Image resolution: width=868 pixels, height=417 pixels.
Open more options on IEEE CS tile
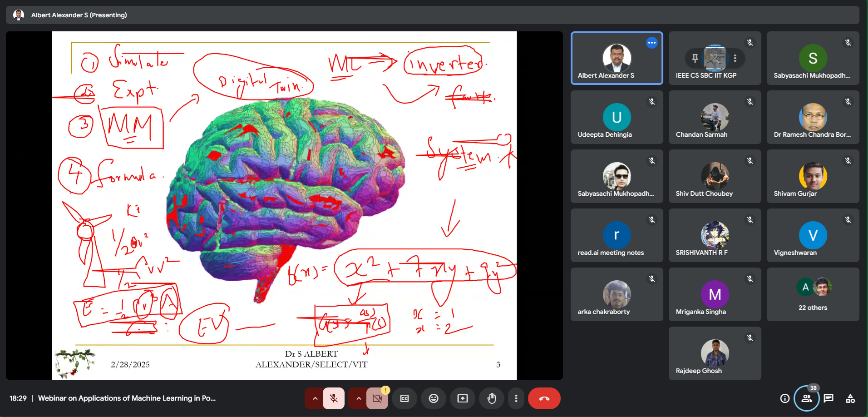point(735,58)
